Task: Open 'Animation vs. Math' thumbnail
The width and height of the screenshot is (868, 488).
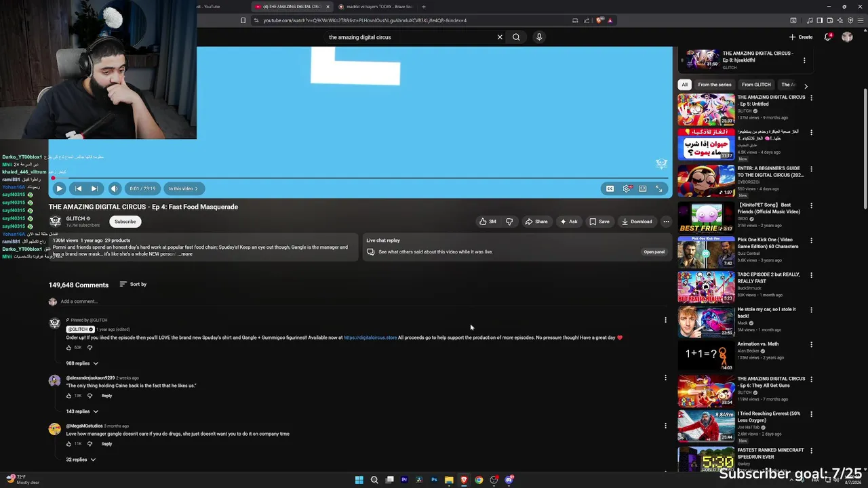Action: tap(706, 356)
